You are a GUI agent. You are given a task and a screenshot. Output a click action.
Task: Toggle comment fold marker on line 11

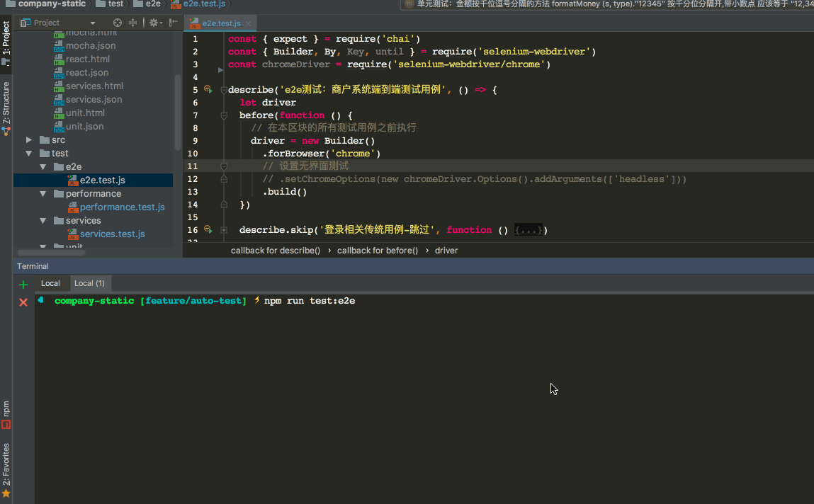(224, 166)
